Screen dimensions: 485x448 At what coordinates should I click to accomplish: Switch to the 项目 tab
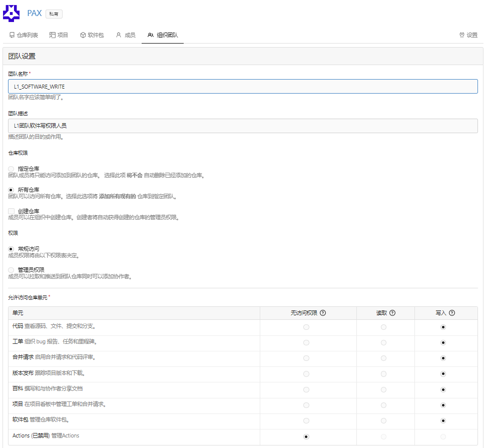click(x=59, y=35)
